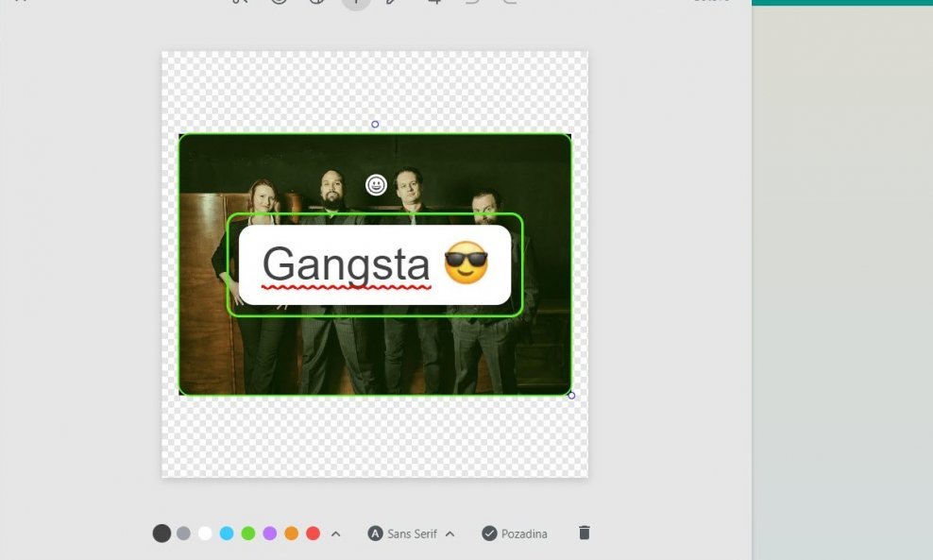The image size is (933, 560).
Task: Expand the color palette with the chevron
Action: coord(335,534)
